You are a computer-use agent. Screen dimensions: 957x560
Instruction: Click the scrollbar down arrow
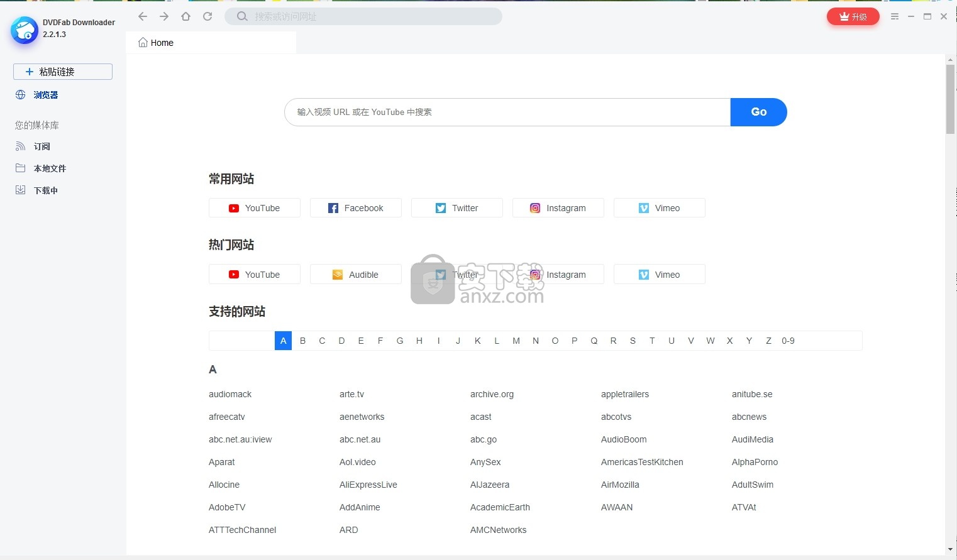pos(950,550)
